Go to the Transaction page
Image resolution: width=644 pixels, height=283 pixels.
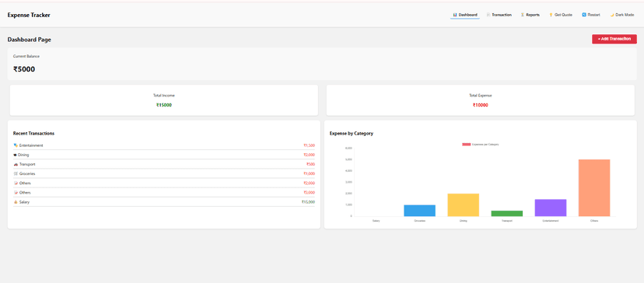tap(499, 15)
